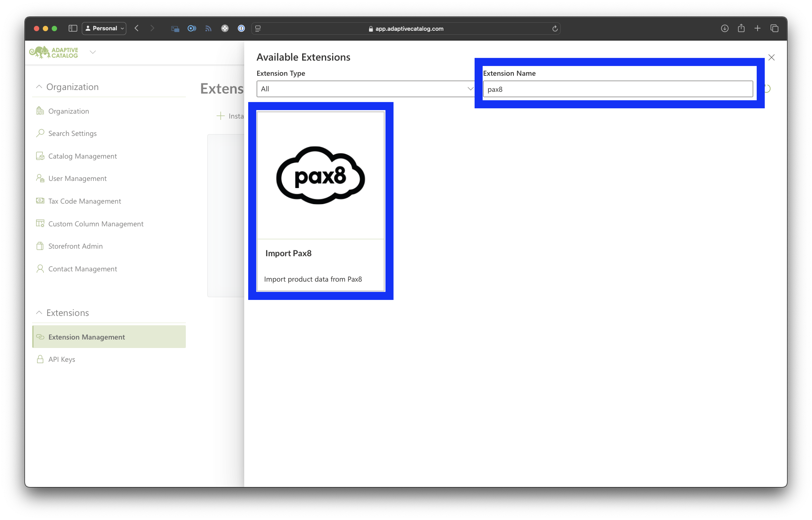Collapse the Organization section
This screenshot has height=520, width=812.
click(x=39, y=87)
